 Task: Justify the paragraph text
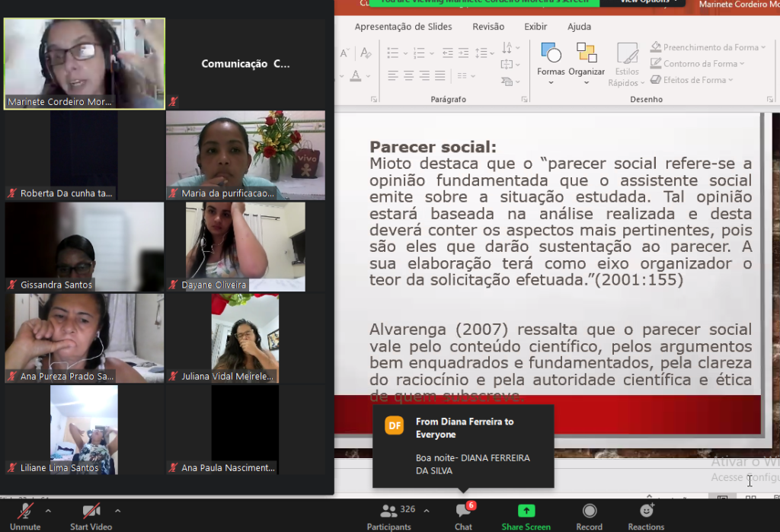point(440,75)
